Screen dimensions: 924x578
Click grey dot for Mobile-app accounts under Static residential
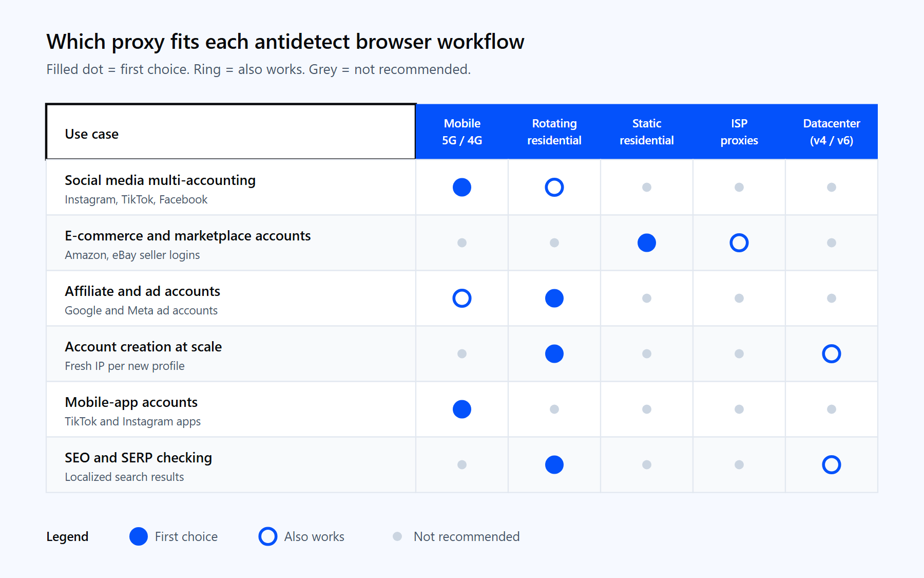[x=647, y=409]
